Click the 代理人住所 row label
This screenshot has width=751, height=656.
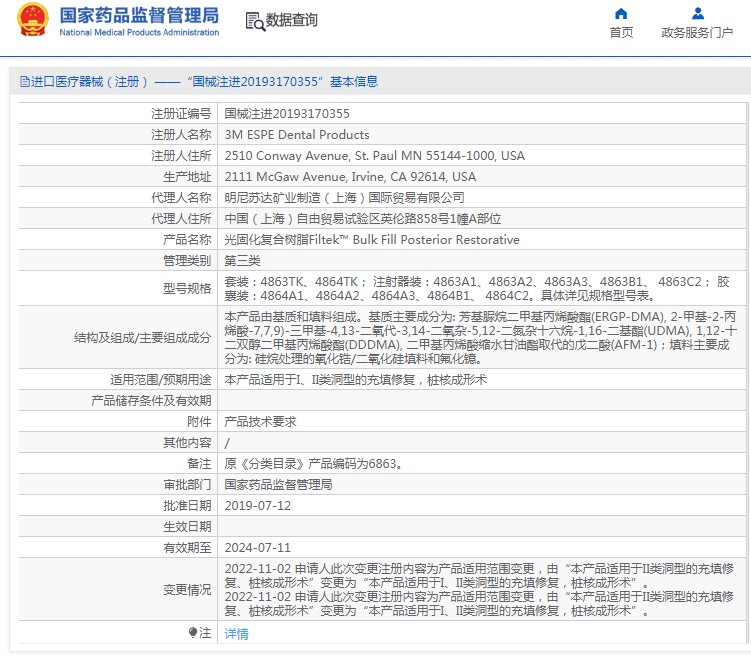tap(181, 219)
